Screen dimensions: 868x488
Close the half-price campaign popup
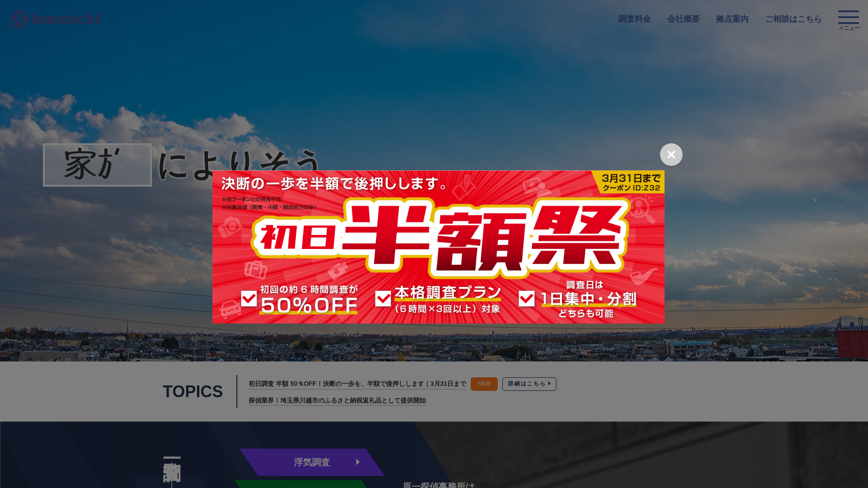pyautogui.click(x=671, y=155)
